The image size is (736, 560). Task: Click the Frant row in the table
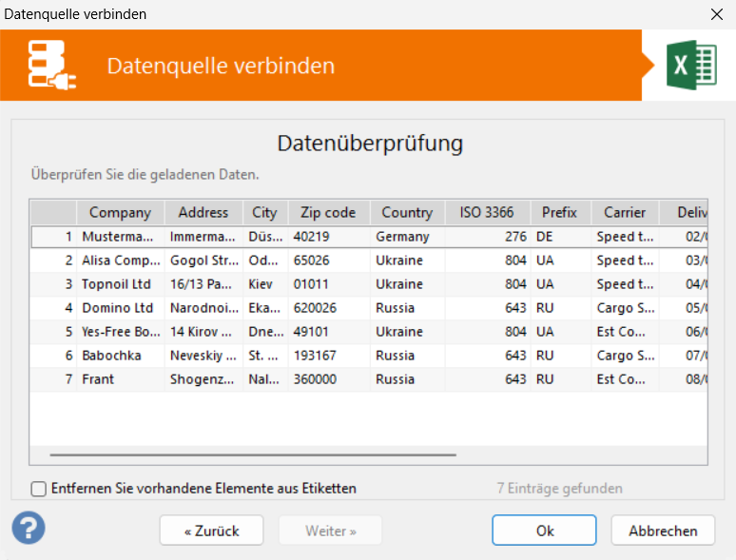point(369,379)
